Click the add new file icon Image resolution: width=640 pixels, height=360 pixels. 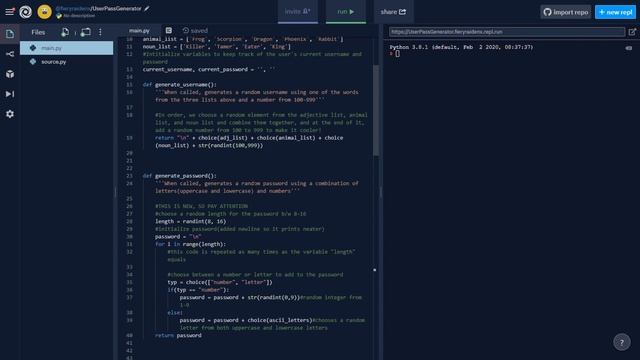tap(64, 32)
